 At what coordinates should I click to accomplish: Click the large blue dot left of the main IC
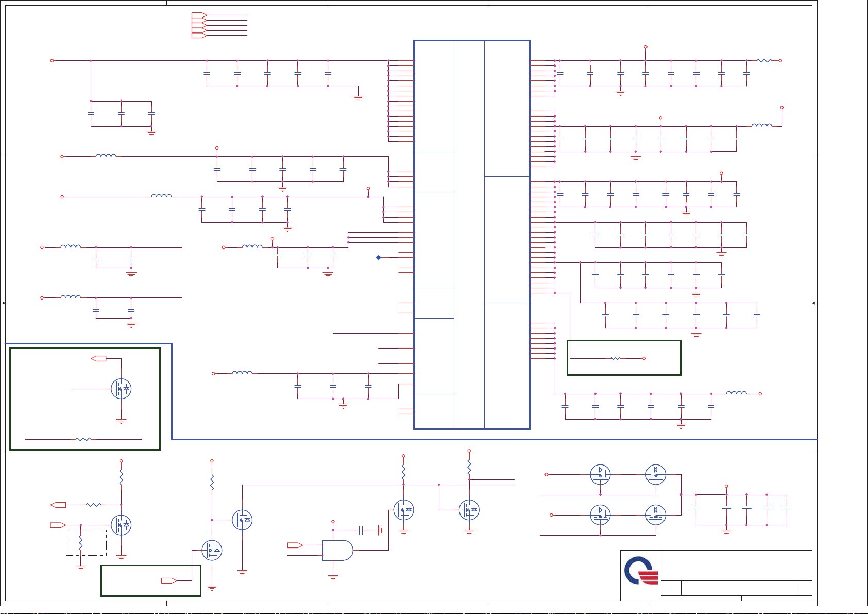coord(379,257)
